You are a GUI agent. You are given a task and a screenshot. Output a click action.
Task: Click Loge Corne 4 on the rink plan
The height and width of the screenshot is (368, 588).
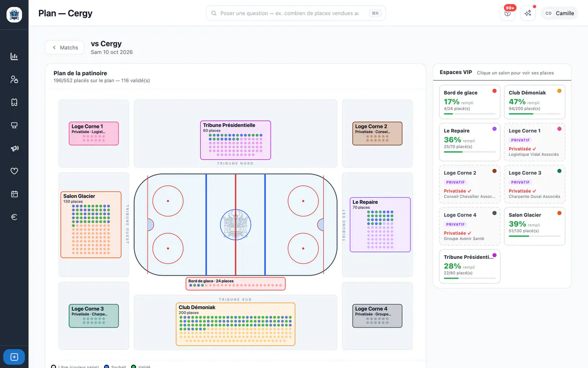click(377, 316)
